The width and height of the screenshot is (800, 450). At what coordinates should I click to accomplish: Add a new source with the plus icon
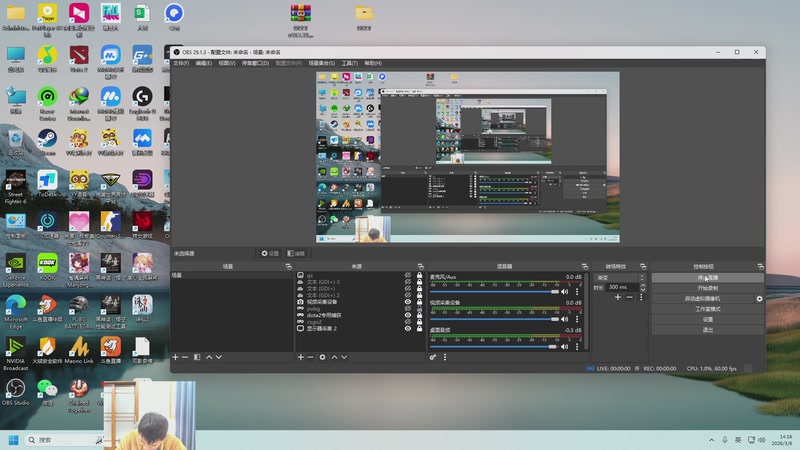click(x=301, y=357)
